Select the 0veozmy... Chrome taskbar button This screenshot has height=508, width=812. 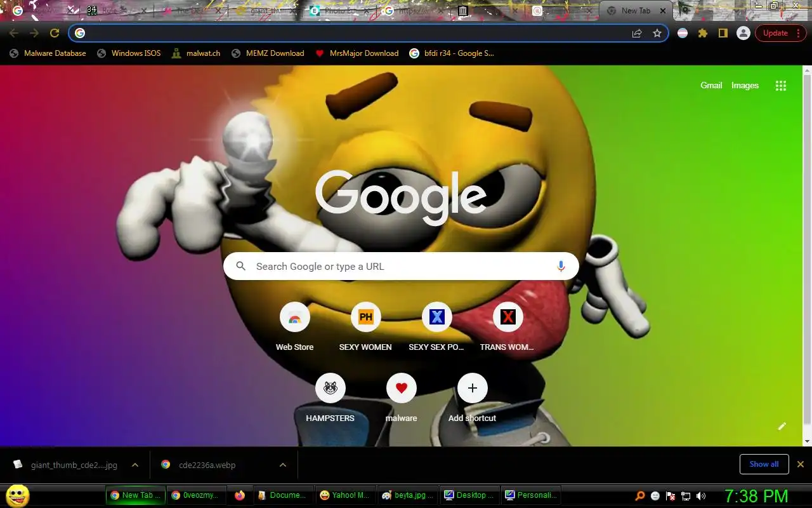coord(196,495)
